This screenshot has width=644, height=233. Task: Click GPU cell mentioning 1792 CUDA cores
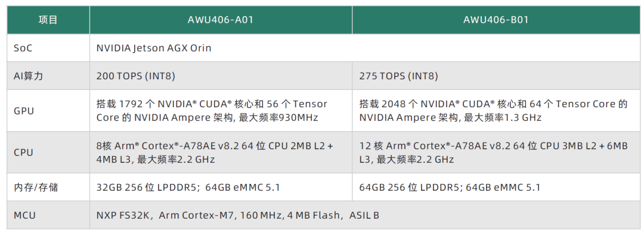tap(221, 111)
